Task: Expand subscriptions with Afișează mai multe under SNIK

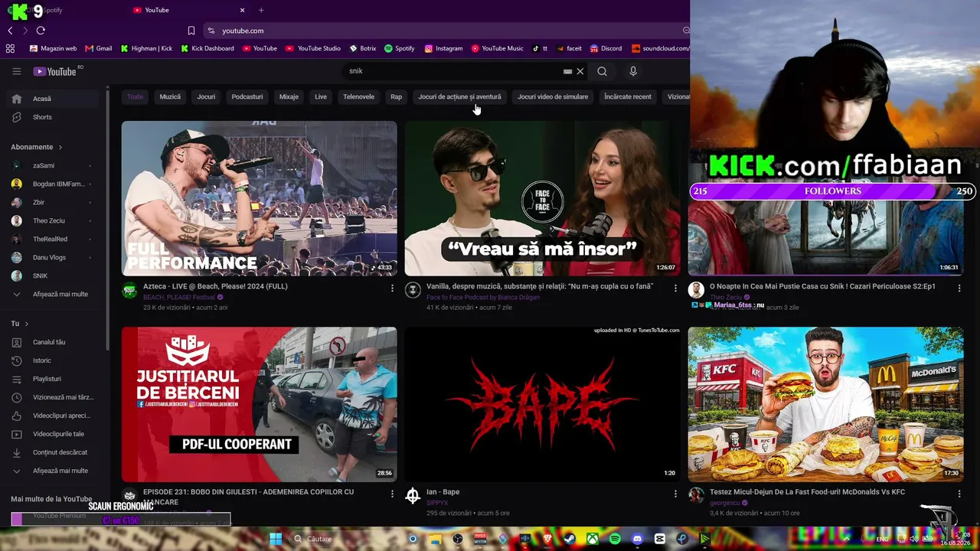Action: (x=54, y=294)
